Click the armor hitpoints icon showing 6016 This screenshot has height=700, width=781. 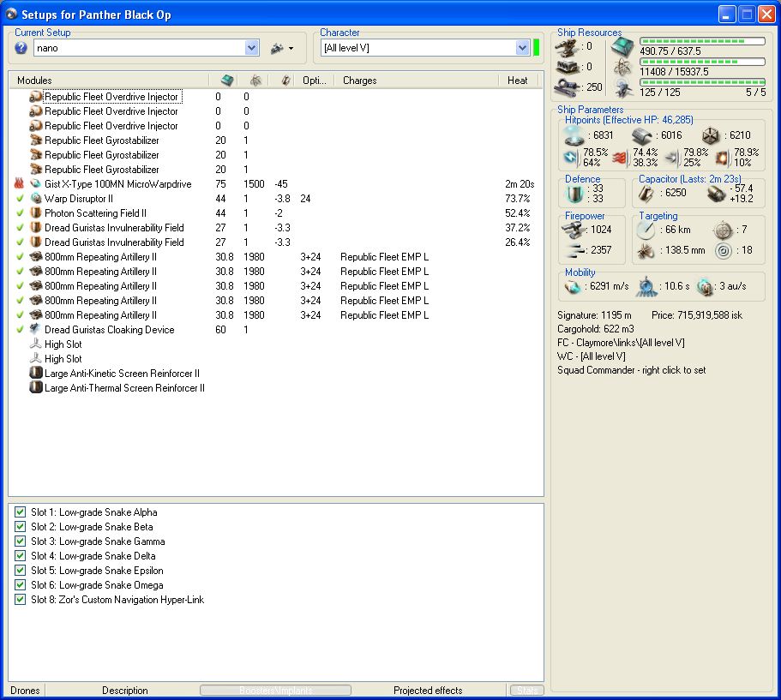coord(642,135)
